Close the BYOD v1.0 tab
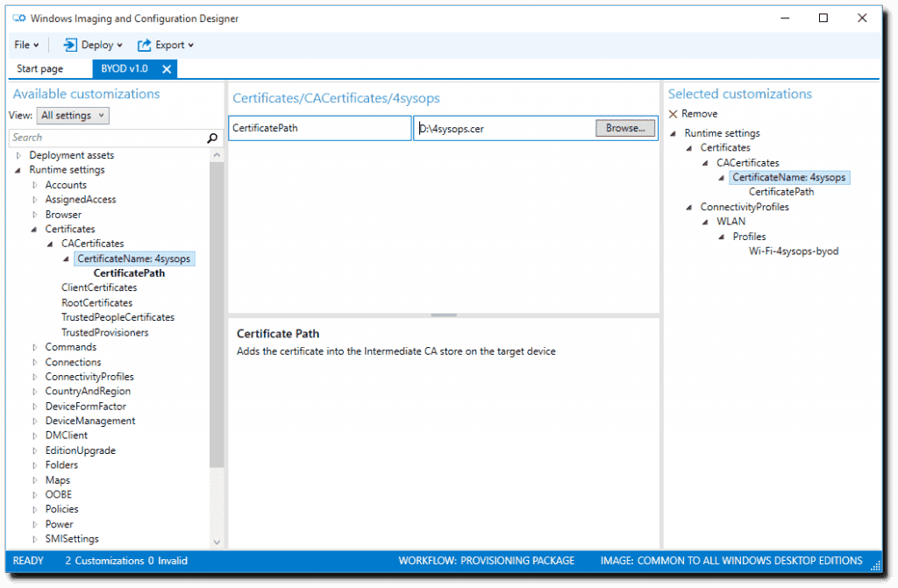The width and height of the screenshot is (898, 588). click(x=167, y=69)
